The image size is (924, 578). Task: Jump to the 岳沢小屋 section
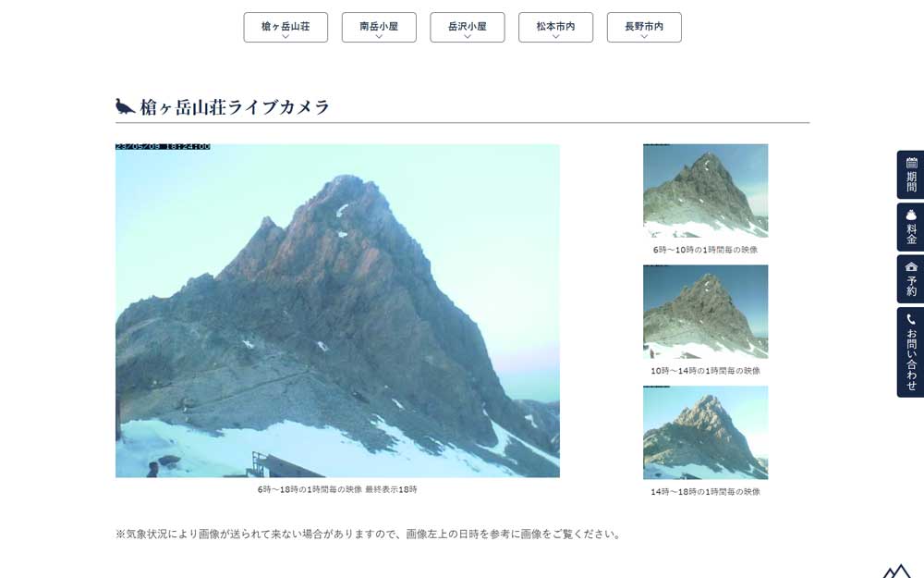click(468, 27)
